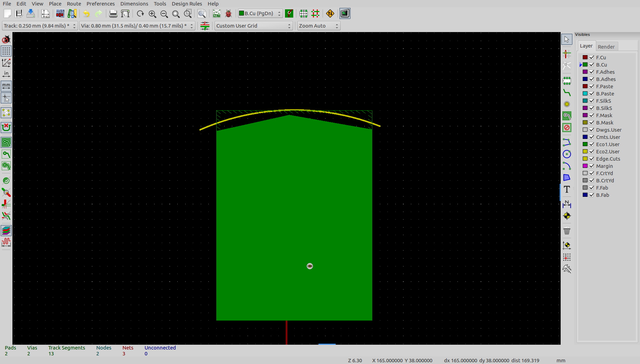Select the Add dimension tool
The width and height of the screenshot is (640, 364).
click(567, 204)
